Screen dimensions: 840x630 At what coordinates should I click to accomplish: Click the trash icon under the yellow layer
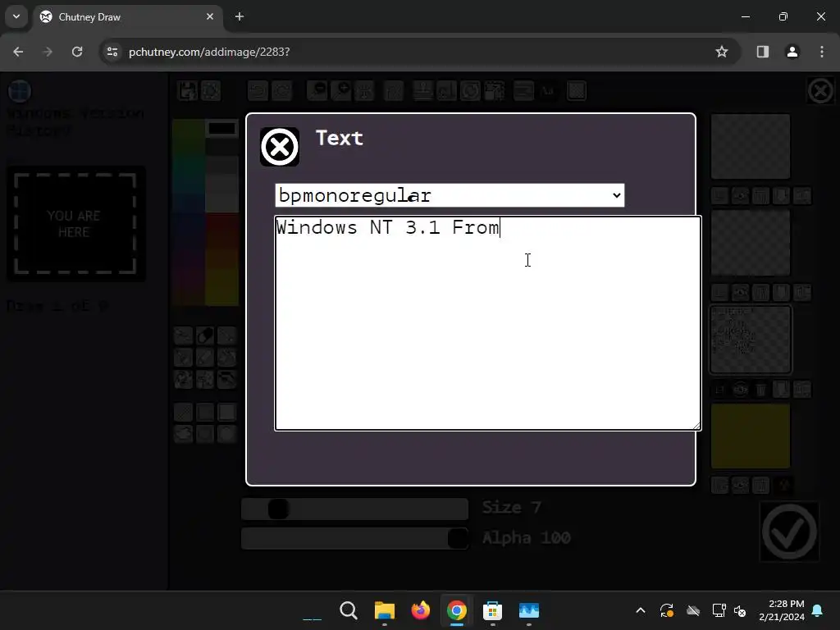click(760, 486)
